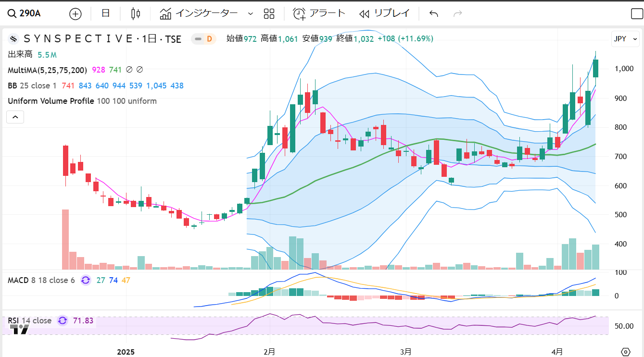Select the MACD 8 18 close 6 legend

(41, 280)
